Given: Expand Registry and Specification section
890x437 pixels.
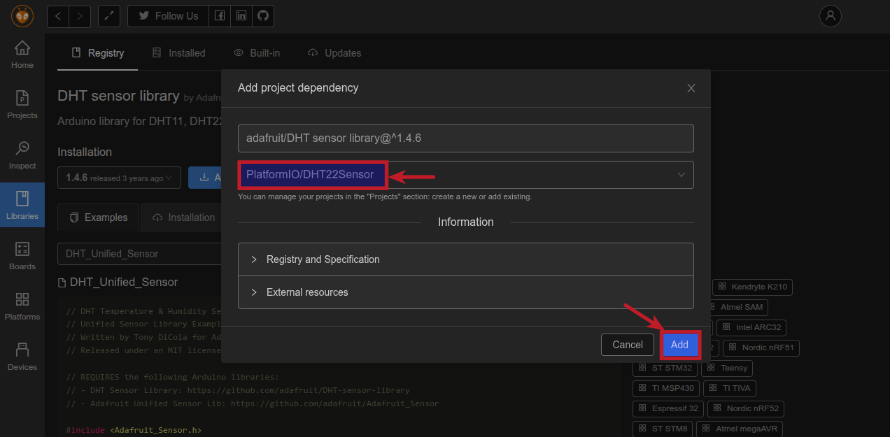Looking at the screenshot, I should [x=465, y=259].
